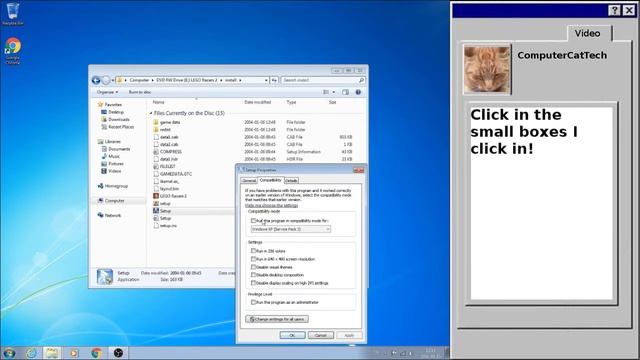Click the Type column header
640x360 pixels.
point(291,102)
